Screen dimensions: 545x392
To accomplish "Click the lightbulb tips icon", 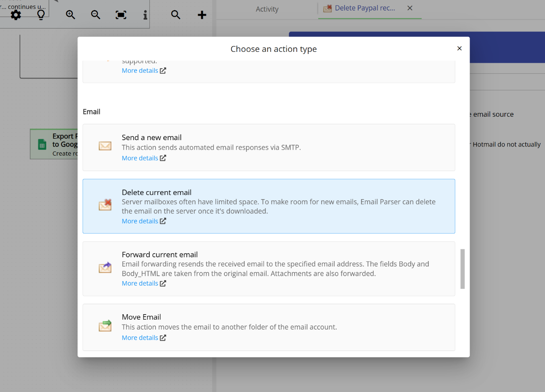I will [41, 15].
